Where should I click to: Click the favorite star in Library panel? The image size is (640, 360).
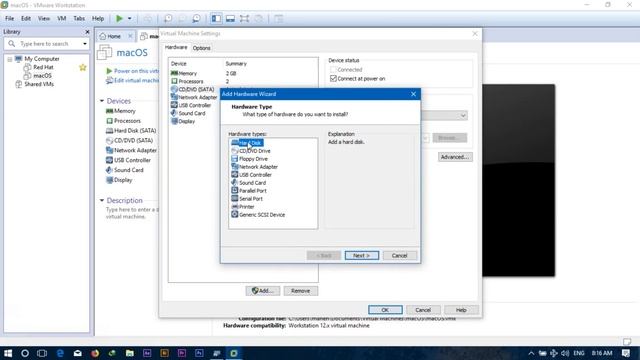[x=83, y=67]
